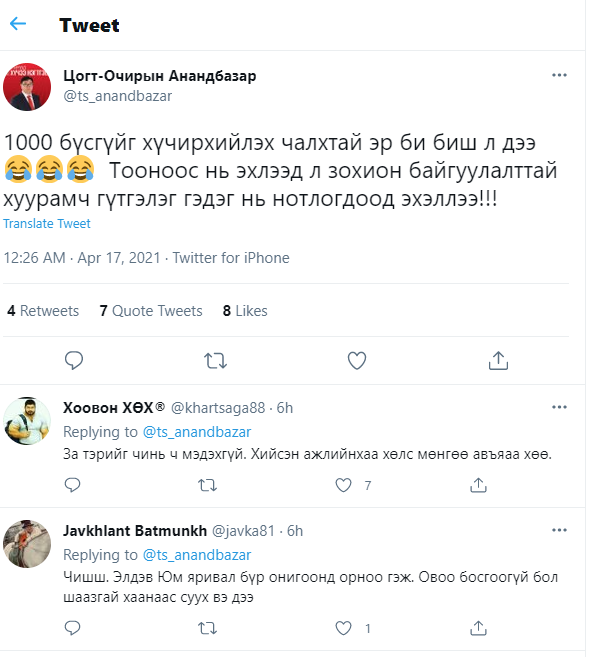Click the Translate Tweet link

47,224
